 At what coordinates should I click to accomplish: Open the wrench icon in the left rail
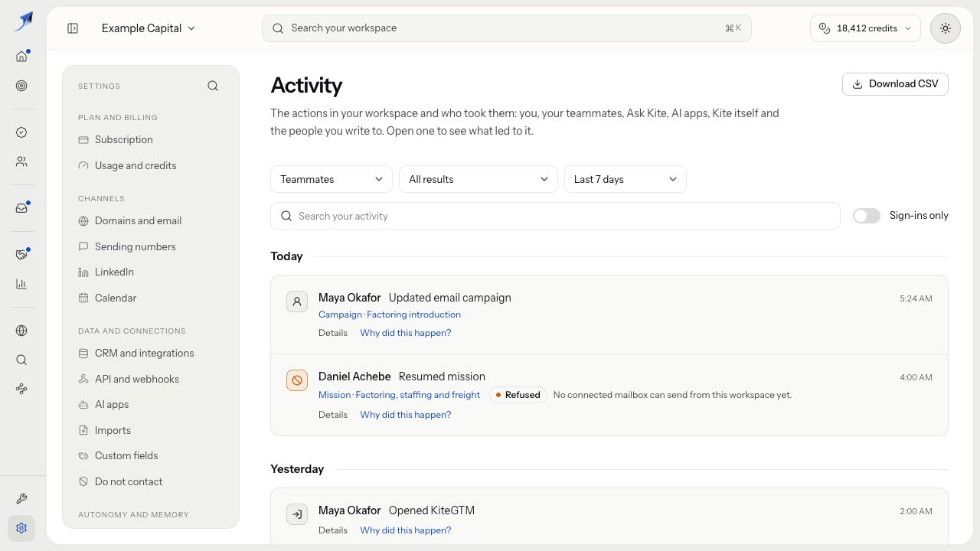21,499
